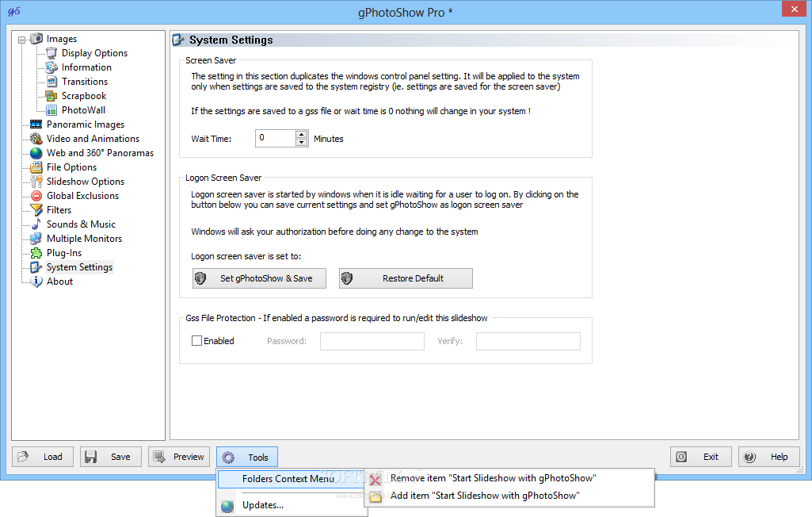The image size is (812, 517).
Task: Open About label in tree
Action: [59, 281]
